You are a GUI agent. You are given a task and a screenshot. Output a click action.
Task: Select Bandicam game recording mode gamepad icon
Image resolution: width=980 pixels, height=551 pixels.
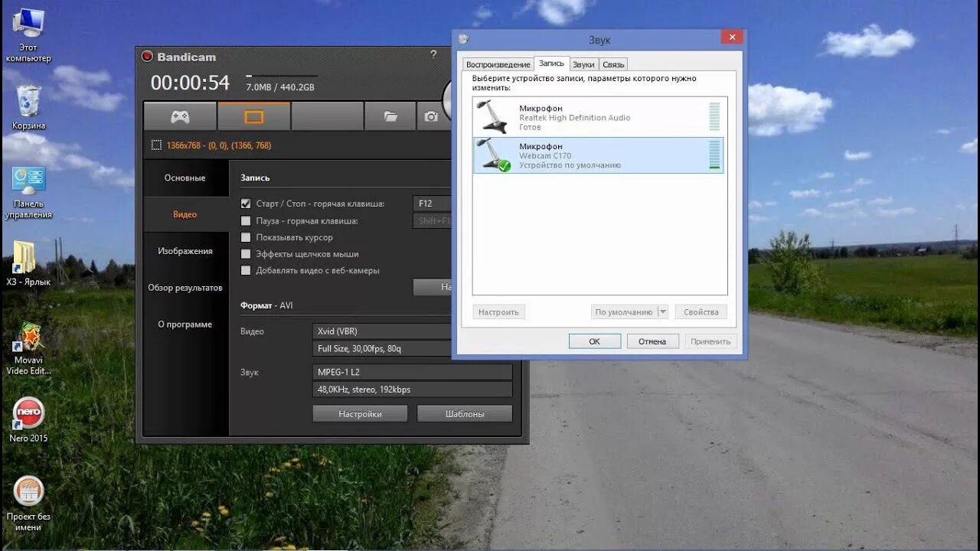(180, 116)
